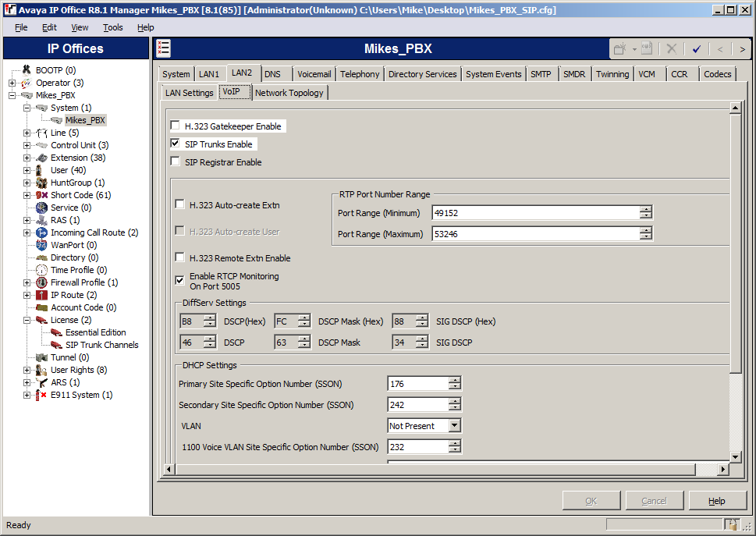Check H.323 Auto-create Extn
This screenshot has height=536, width=756.
(180, 204)
